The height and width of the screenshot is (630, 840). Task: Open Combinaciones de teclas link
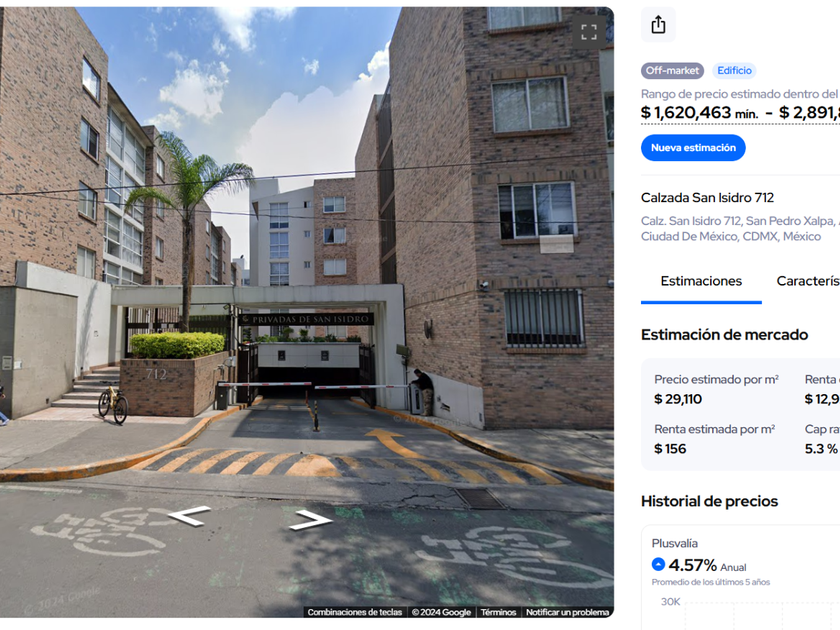tap(355, 612)
